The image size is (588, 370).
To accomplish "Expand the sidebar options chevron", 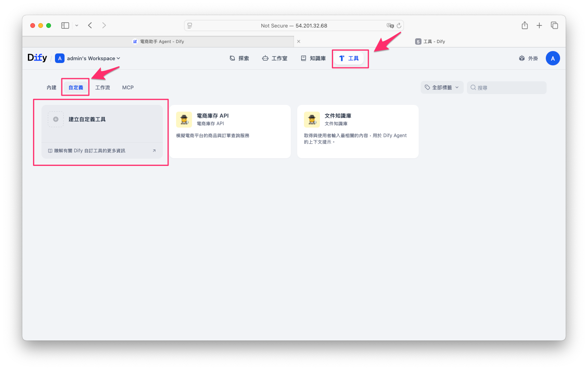I will (x=77, y=26).
